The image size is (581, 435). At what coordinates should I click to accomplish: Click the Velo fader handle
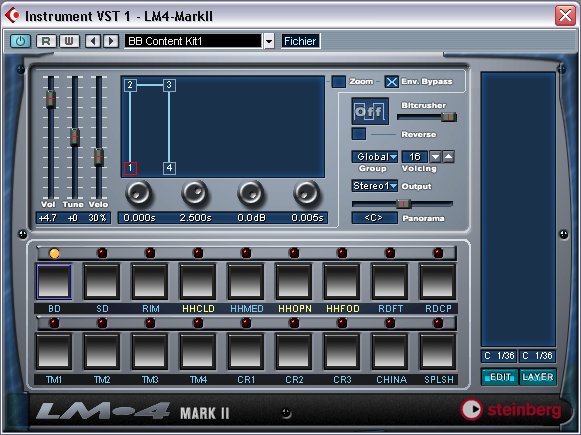coord(99,157)
